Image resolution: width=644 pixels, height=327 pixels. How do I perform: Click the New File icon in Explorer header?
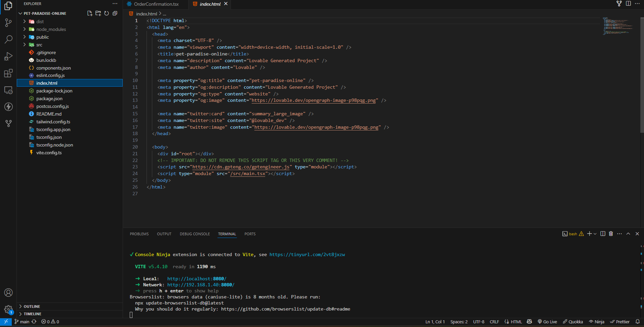(90, 13)
